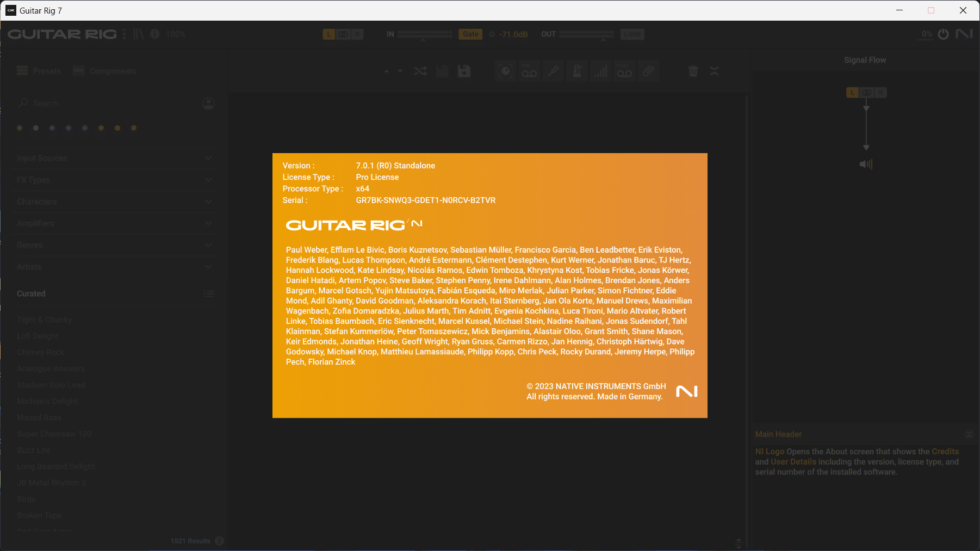Expand the Genres filter

pos(114,245)
